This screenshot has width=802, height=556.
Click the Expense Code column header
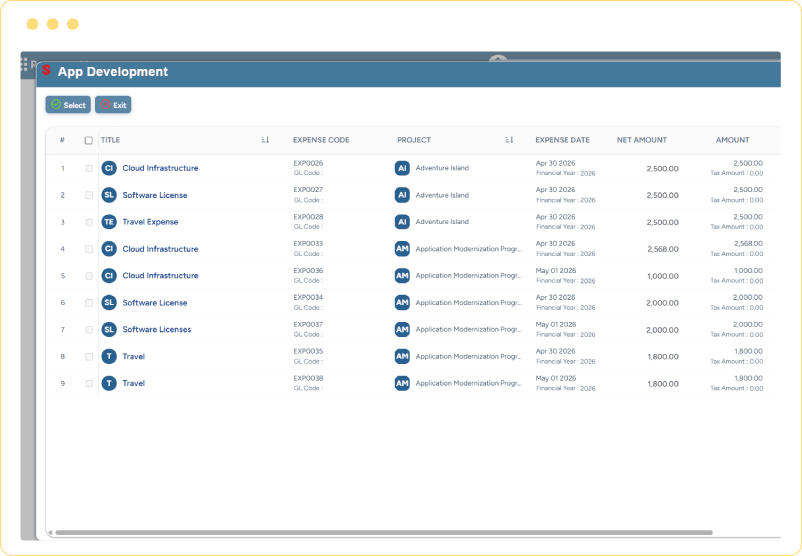click(x=321, y=140)
